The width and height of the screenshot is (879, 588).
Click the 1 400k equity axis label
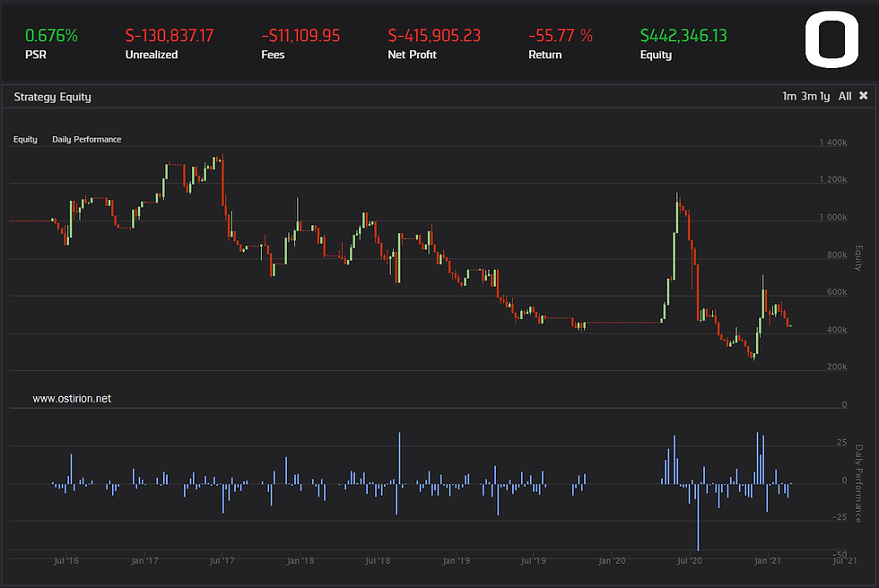click(x=833, y=143)
